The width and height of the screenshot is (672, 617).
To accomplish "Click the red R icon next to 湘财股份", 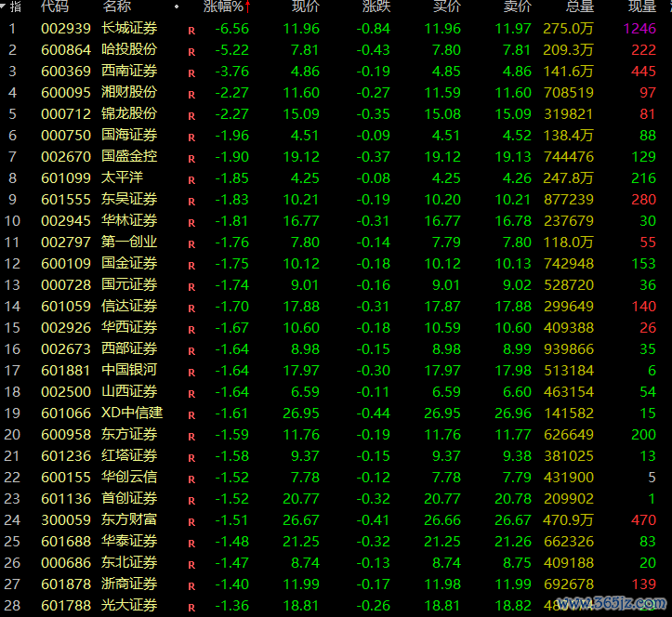I will (191, 95).
